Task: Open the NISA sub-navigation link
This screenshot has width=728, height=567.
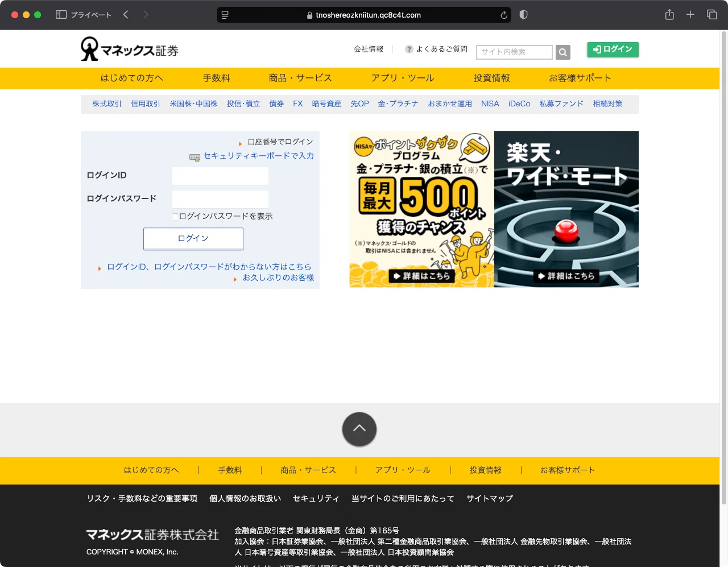Action: coord(490,104)
